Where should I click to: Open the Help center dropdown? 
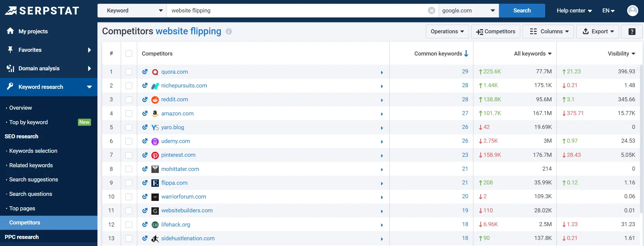tap(574, 10)
